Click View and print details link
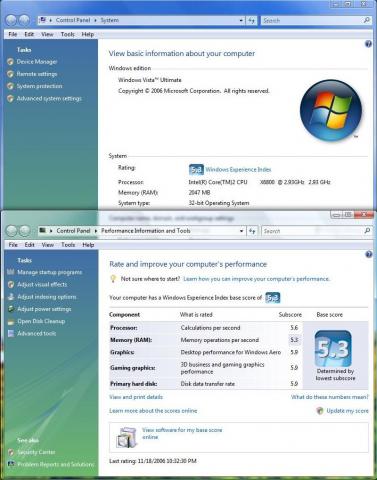 [x=136, y=397]
